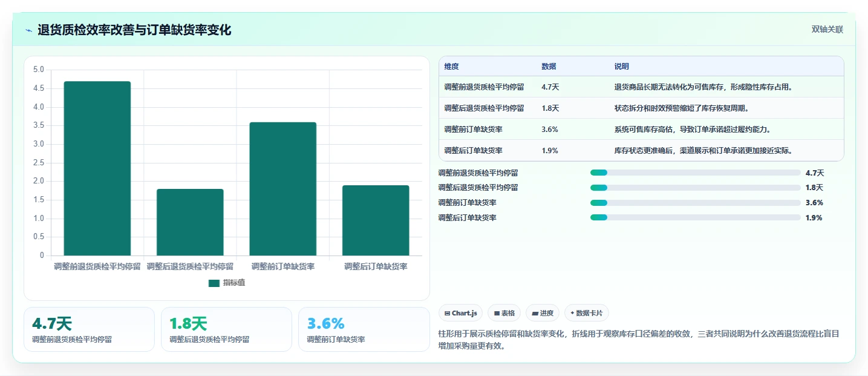This screenshot has height=376, width=868.
Task: Click progress bar for 调整后订单缺货率
Action: point(696,217)
